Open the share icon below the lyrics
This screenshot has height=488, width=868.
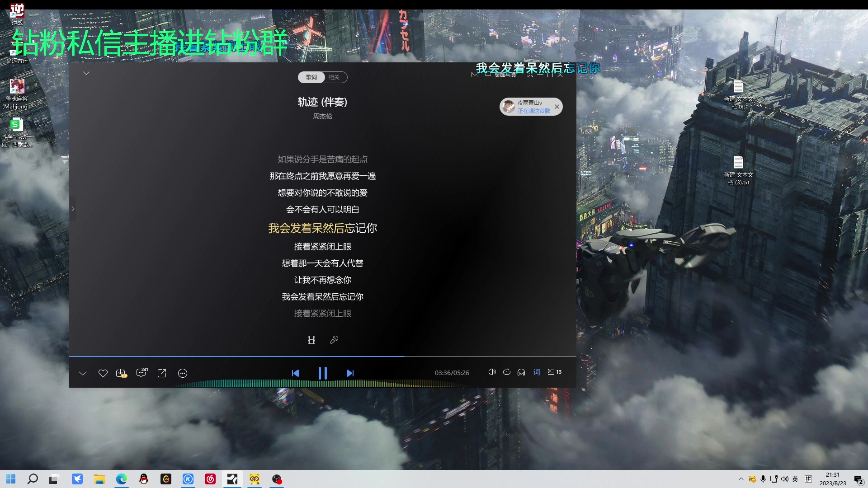[162, 373]
